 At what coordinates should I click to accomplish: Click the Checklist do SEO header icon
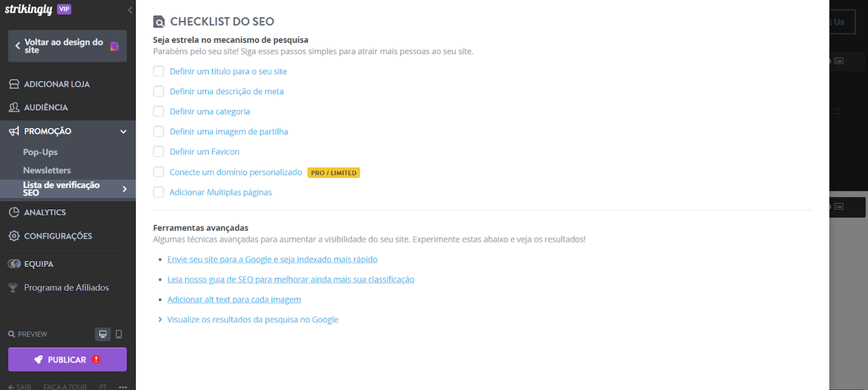click(159, 22)
